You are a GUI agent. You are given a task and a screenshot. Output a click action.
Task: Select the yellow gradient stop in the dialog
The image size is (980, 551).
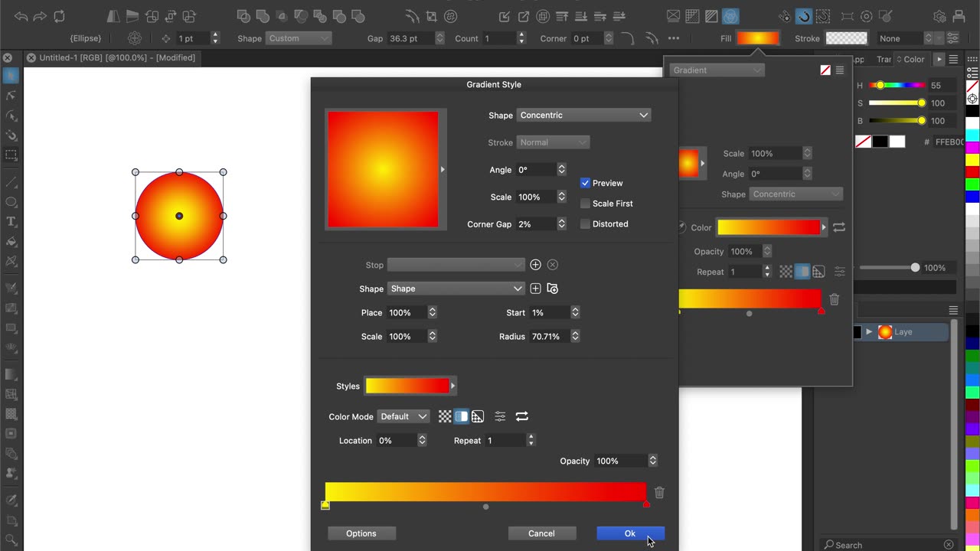point(325,504)
